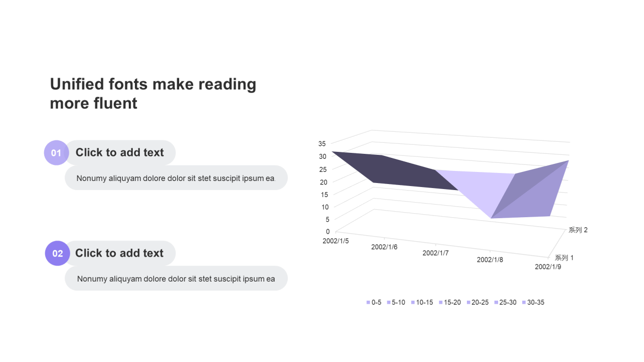Select the purple 01 circle badge
Image resolution: width=644 pixels, height=362 pixels.
[x=56, y=153]
